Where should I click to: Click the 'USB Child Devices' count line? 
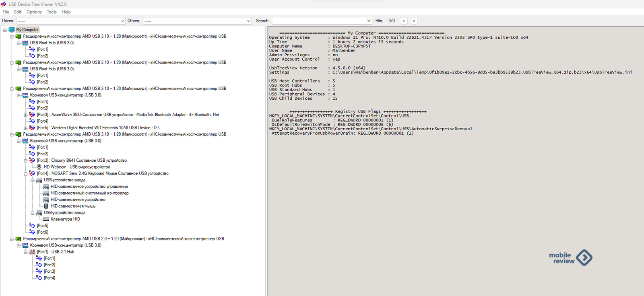[x=303, y=99]
